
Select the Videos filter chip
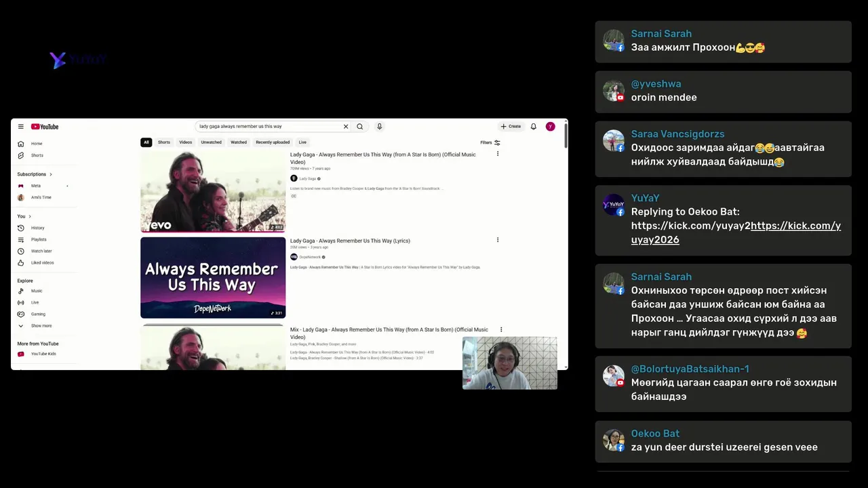click(186, 142)
